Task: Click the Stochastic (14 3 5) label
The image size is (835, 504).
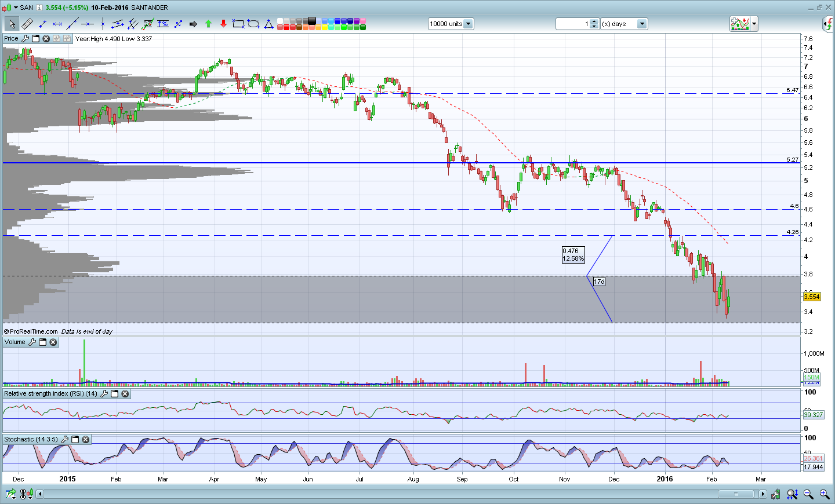Action: coord(31,439)
